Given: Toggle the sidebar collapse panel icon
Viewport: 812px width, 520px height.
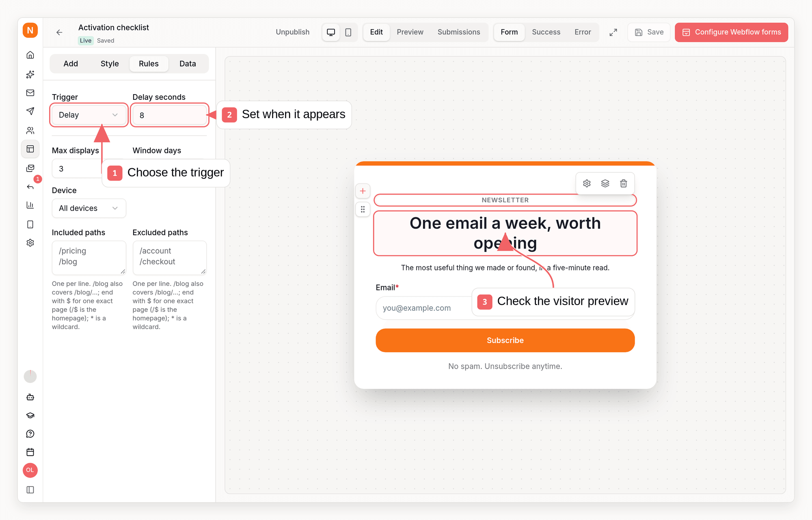Looking at the screenshot, I should tap(30, 490).
